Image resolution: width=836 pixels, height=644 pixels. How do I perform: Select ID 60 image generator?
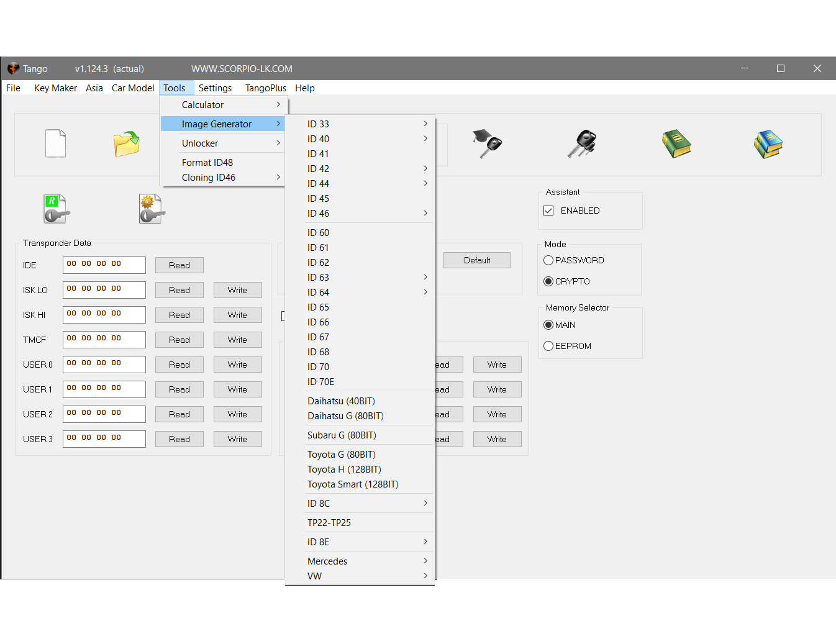pyautogui.click(x=360, y=233)
